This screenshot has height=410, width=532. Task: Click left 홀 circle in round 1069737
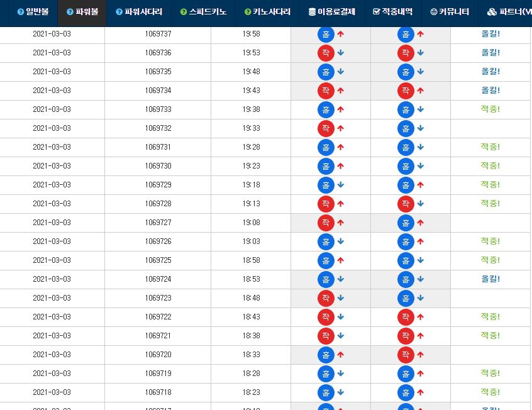point(326,35)
